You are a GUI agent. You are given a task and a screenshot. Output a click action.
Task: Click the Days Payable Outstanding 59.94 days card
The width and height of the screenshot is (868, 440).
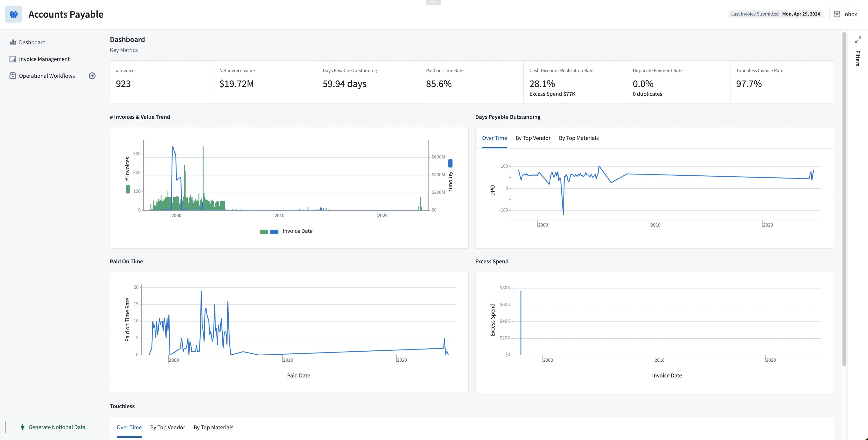(x=368, y=82)
